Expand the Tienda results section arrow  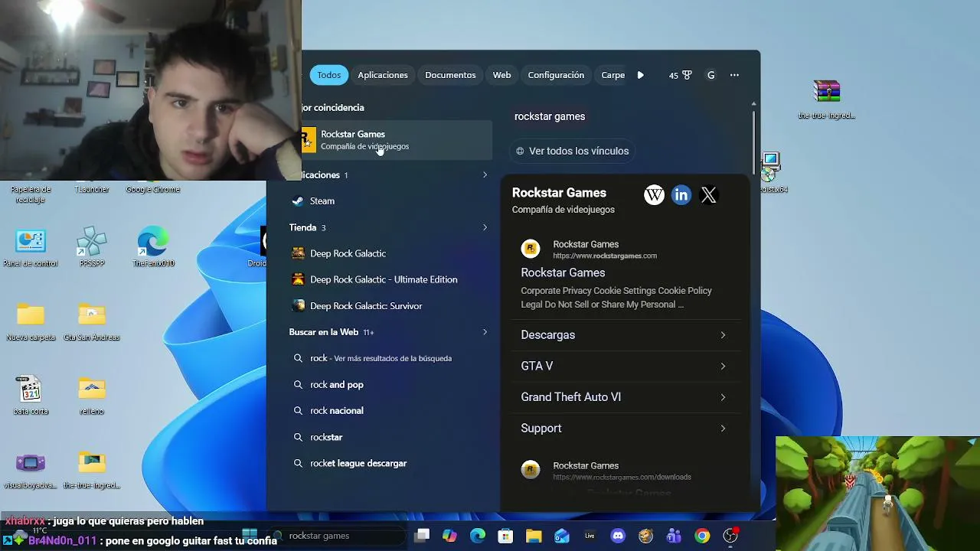(x=485, y=227)
